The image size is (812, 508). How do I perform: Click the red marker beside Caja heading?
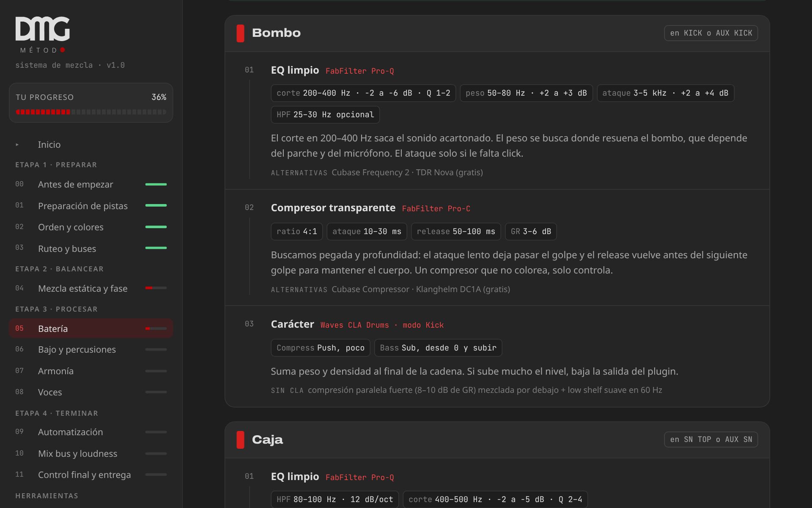[240, 439]
